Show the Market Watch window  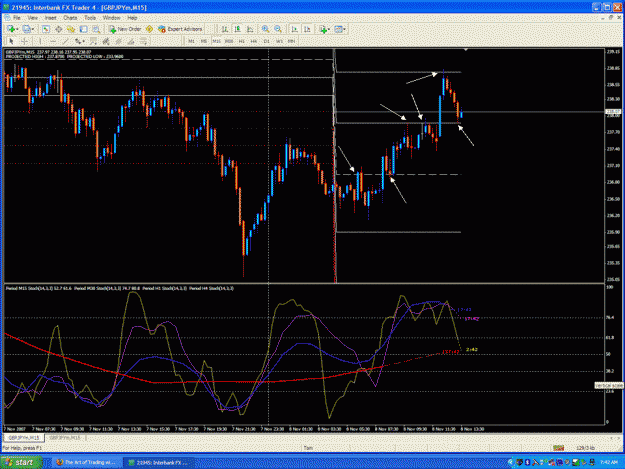click(x=46, y=29)
